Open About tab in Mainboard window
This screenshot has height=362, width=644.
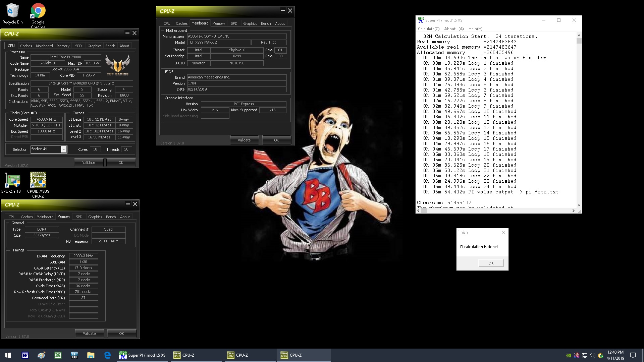click(x=280, y=23)
